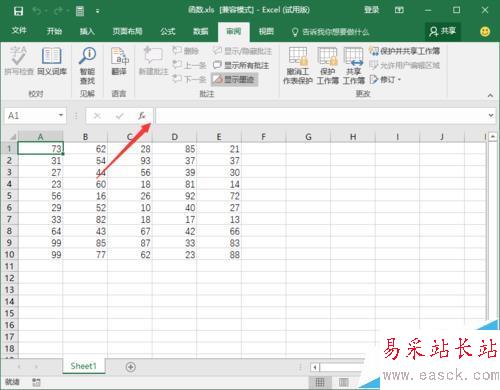Expand the formula bar chevron
The width and height of the screenshot is (500, 390).
pos(491,115)
